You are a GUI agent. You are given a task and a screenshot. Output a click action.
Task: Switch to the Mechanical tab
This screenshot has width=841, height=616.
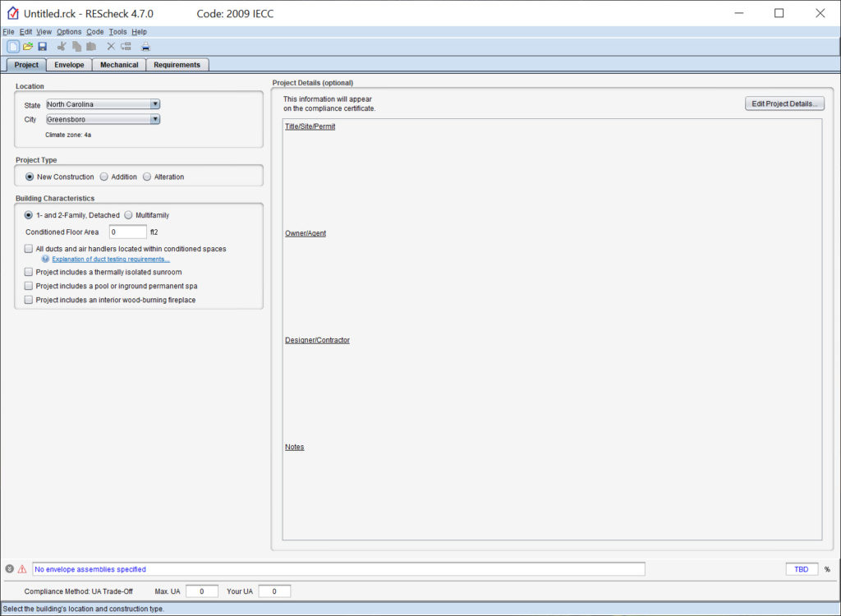(119, 65)
